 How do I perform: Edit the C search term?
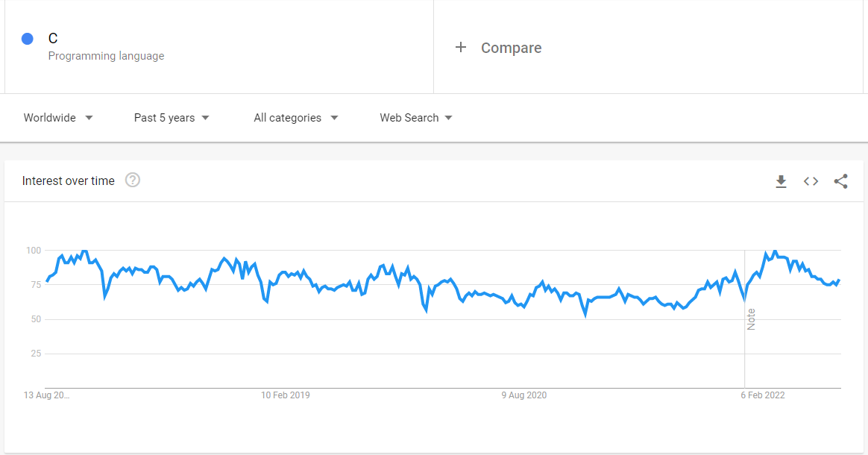point(53,38)
